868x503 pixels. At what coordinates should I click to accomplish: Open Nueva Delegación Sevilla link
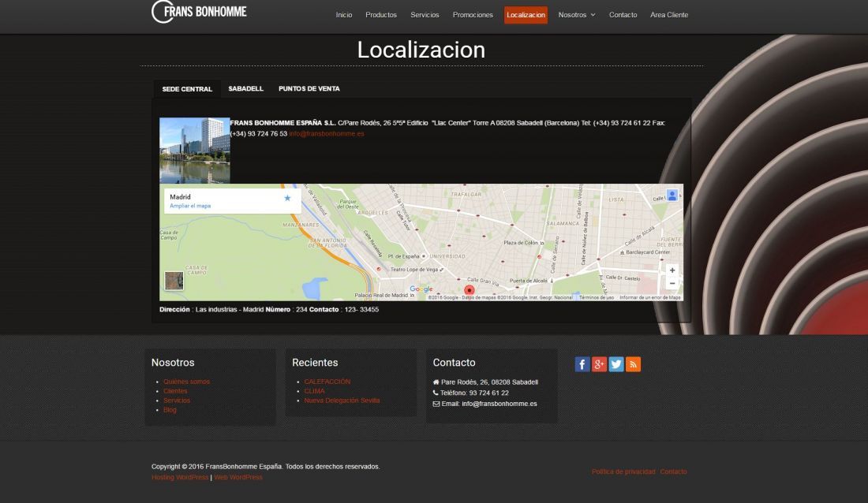(342, 401)
